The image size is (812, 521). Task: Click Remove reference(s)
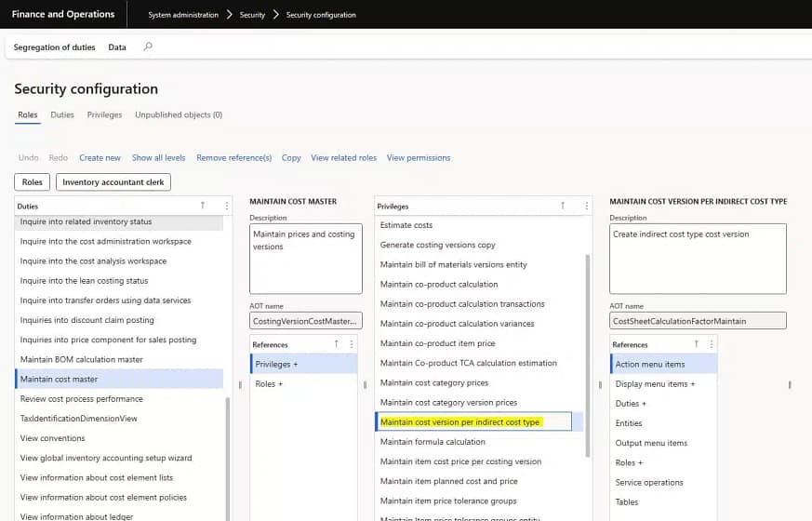tap(234, 158)
